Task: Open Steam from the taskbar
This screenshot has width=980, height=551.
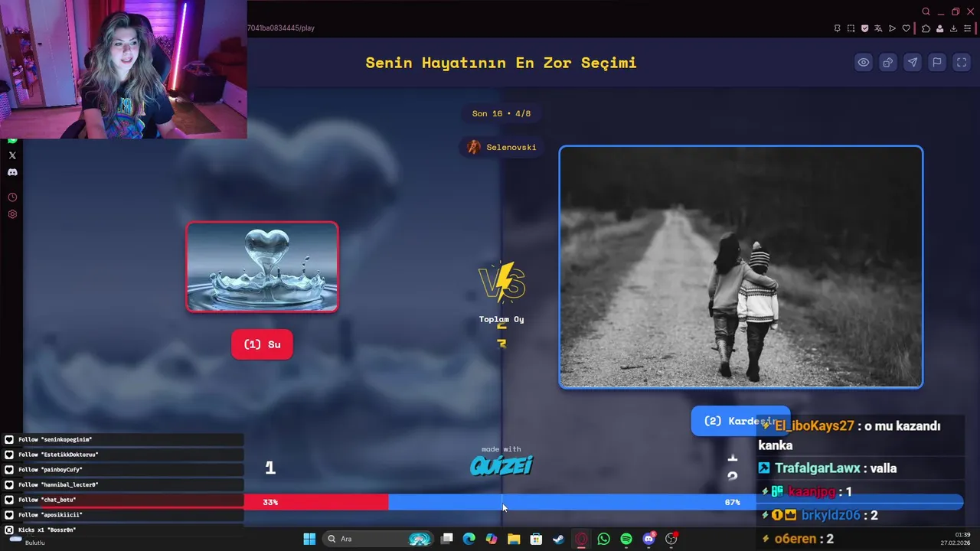Action: coord(559,539)
